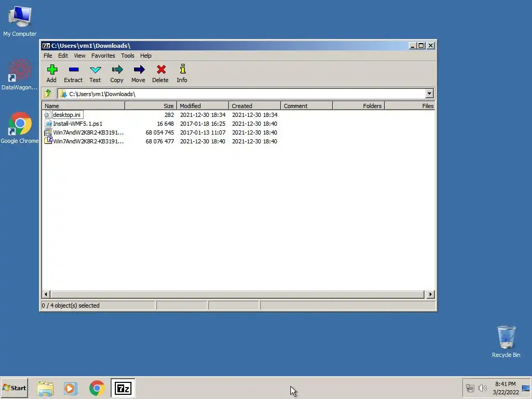Click horizontal scrollbar left arrow
This screenshot has width=532, height=399.
(46, 294)
